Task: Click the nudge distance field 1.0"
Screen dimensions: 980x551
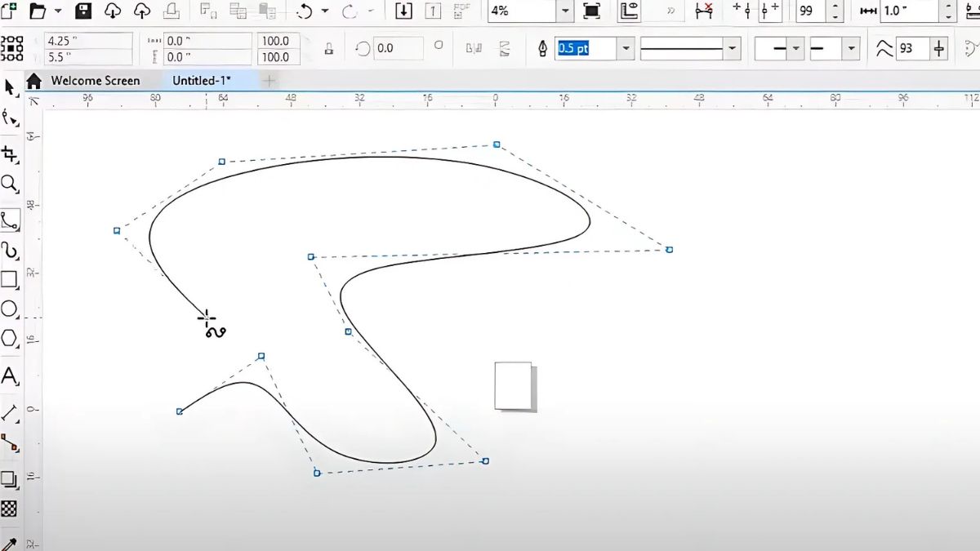Action: coord(909,11)
